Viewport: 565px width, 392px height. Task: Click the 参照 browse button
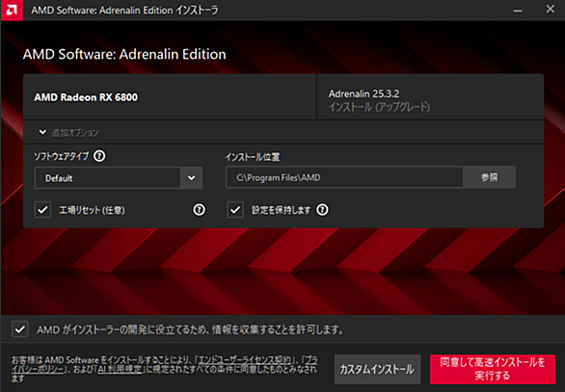490,177
